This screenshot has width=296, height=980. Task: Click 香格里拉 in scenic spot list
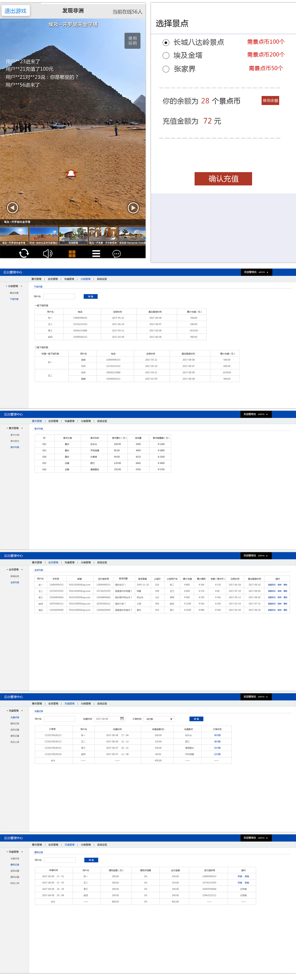(x=95, y=470)
